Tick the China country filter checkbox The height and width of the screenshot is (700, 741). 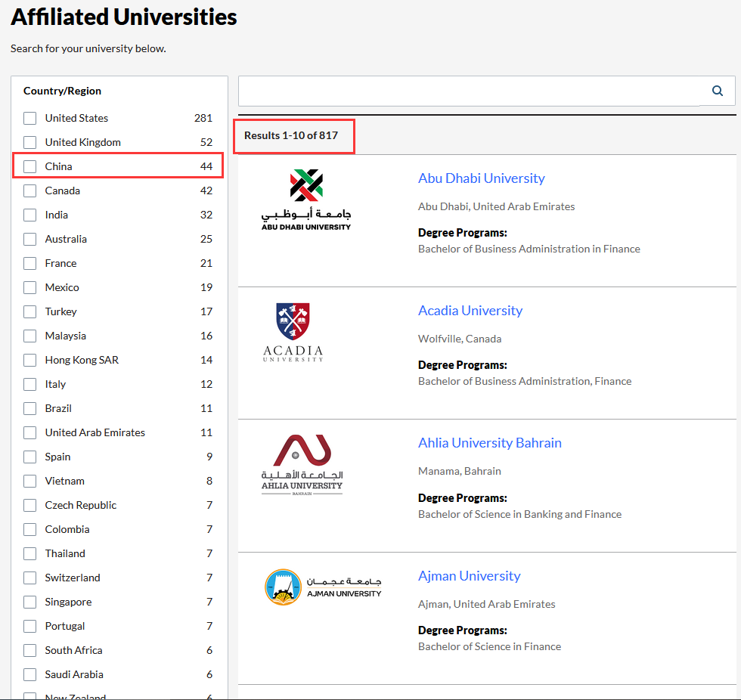[x=29, y=166]
